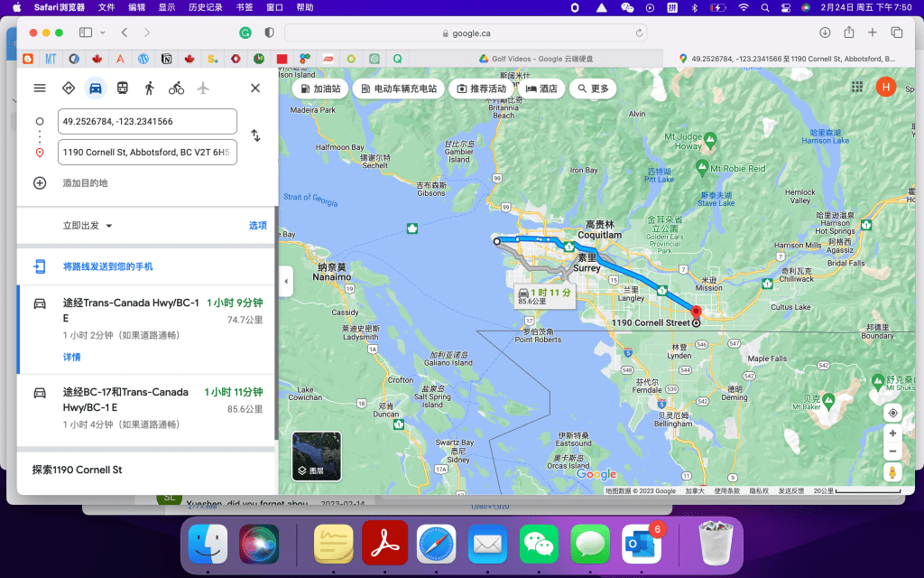Select the cycling travel mode icon
Screen dimensions: 924x578
[176, 88]
